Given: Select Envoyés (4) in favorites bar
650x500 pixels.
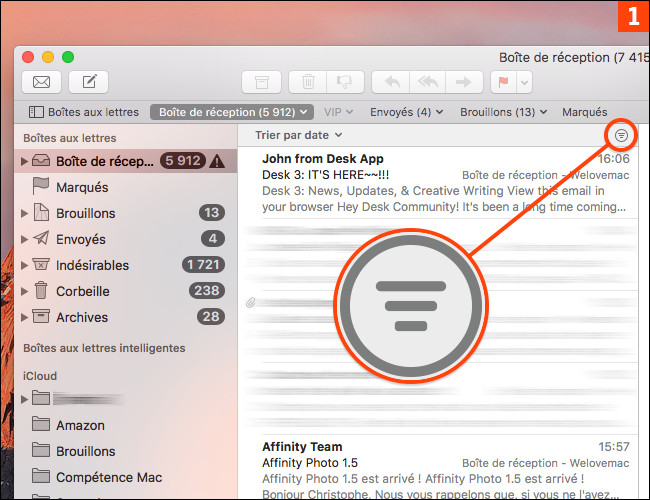Looking at the screenshot, I should coord(400,112).
